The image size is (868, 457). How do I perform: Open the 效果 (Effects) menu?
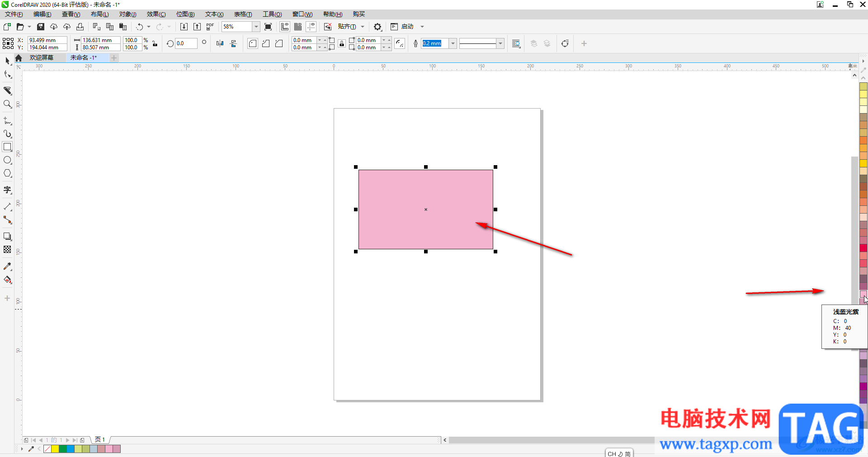[156, 14]
